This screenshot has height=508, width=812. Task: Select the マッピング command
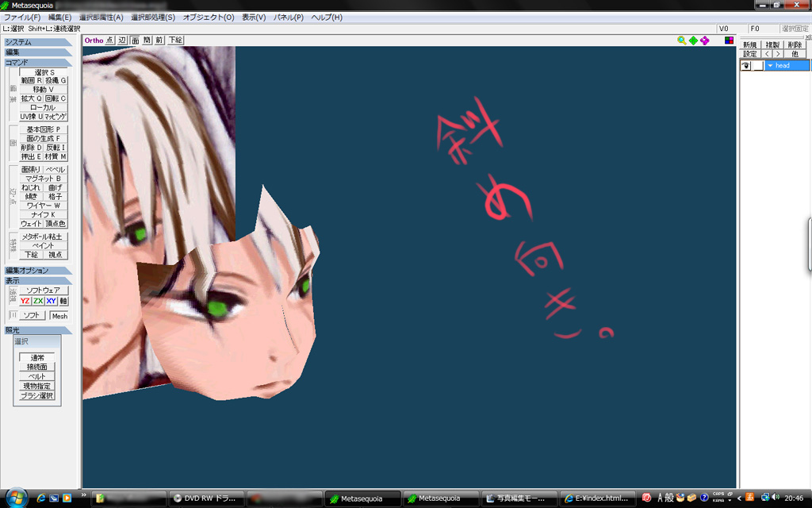56,117
